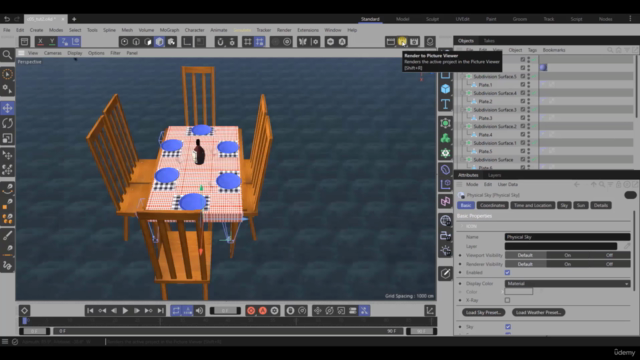Toggle the coordinate system world icon

click(x=76, y=41)
